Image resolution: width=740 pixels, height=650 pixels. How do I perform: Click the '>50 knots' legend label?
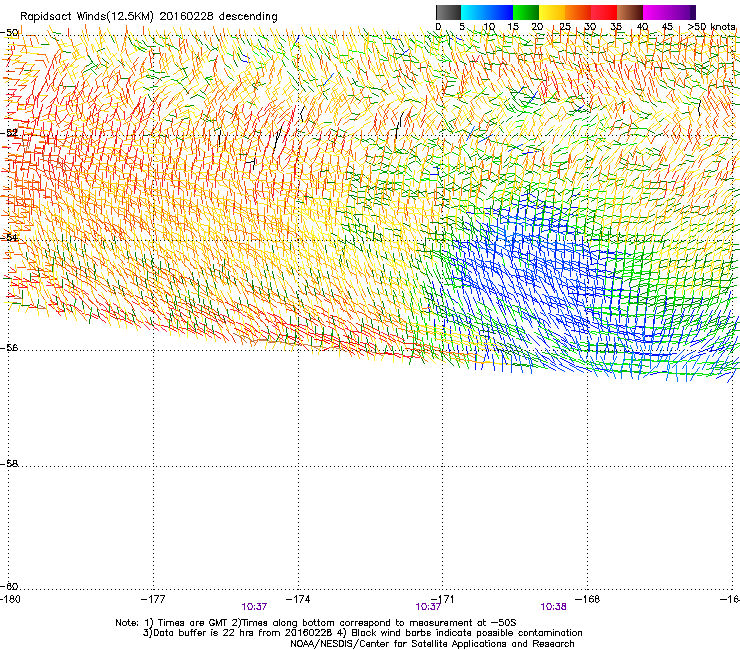[711, 27]
